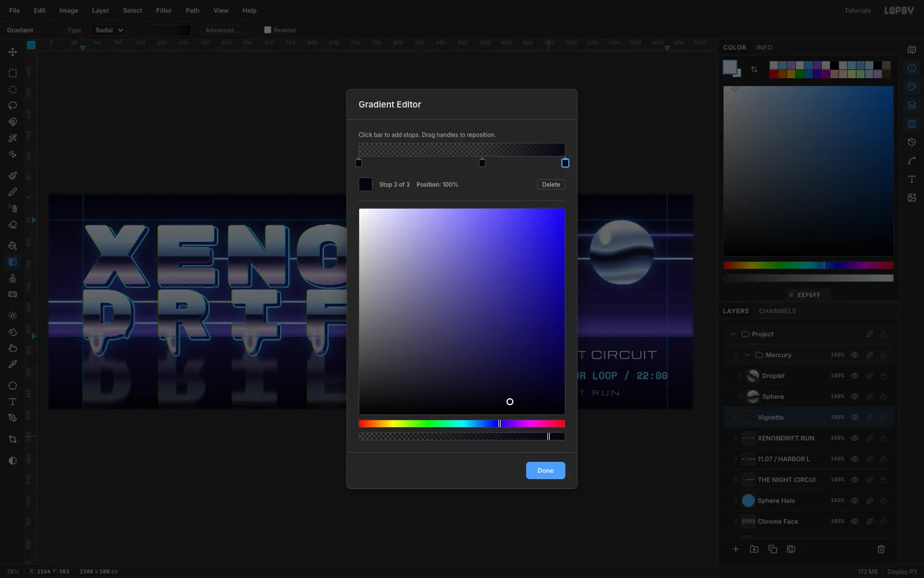This screenshot has height=578, width=924.
Task: Select the Move tool in left toolbar
Action: tap(12, 52)
